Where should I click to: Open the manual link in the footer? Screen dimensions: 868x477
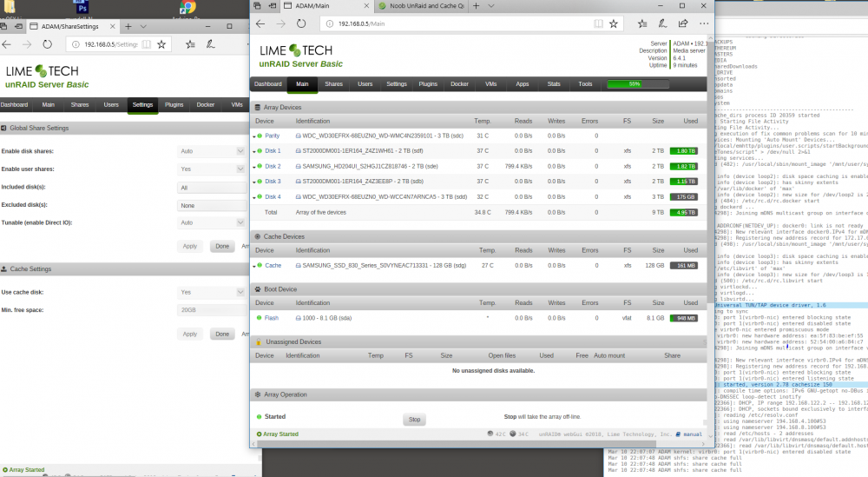coord(692,434)
